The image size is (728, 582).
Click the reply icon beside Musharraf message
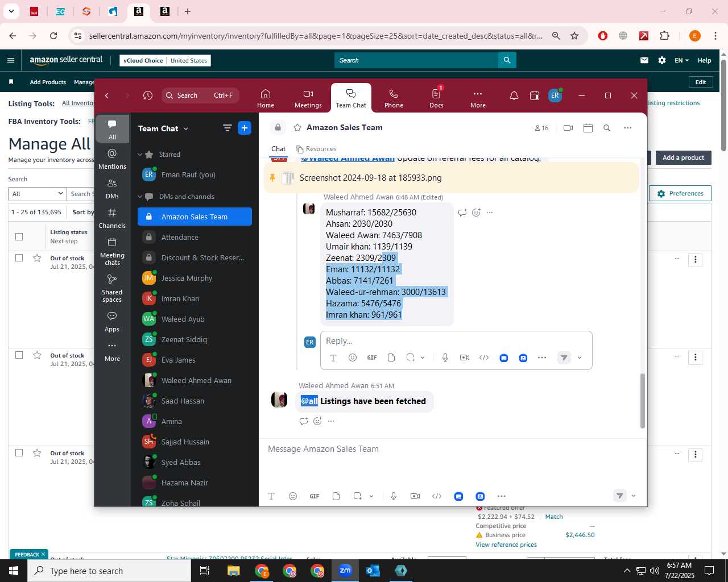462,213
